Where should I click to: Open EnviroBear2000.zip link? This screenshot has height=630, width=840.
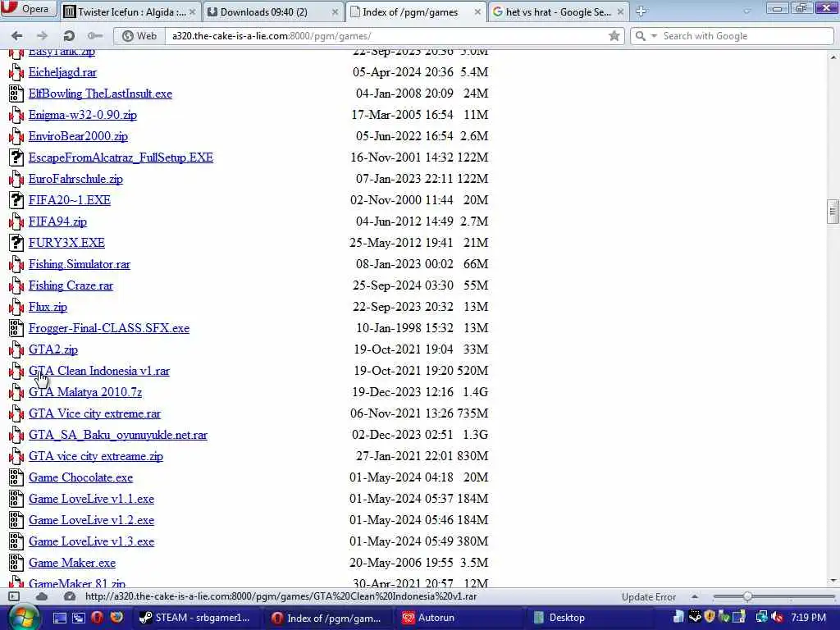click(x=78, y=136)
